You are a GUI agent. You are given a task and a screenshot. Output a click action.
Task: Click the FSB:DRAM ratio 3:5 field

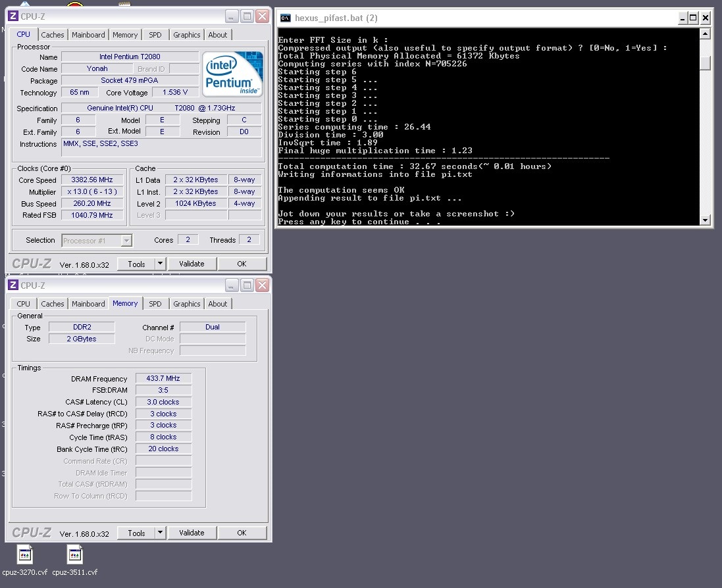coord(163,390)
